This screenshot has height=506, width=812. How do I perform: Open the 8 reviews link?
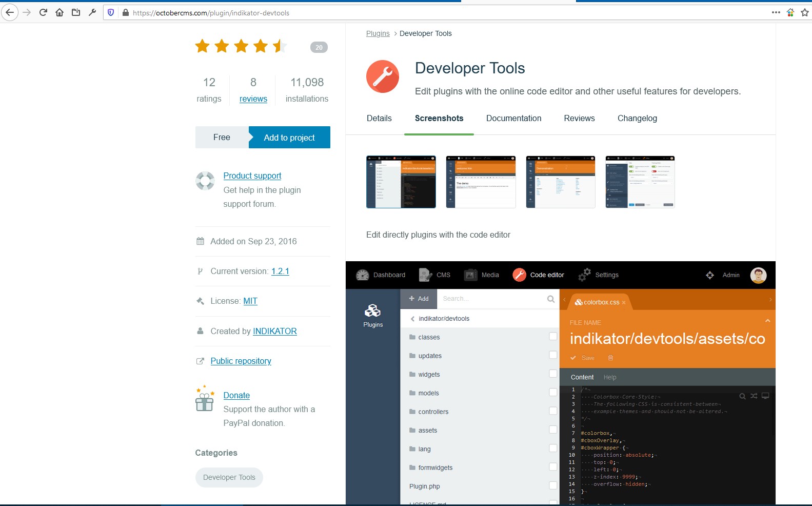coord(253,99)
